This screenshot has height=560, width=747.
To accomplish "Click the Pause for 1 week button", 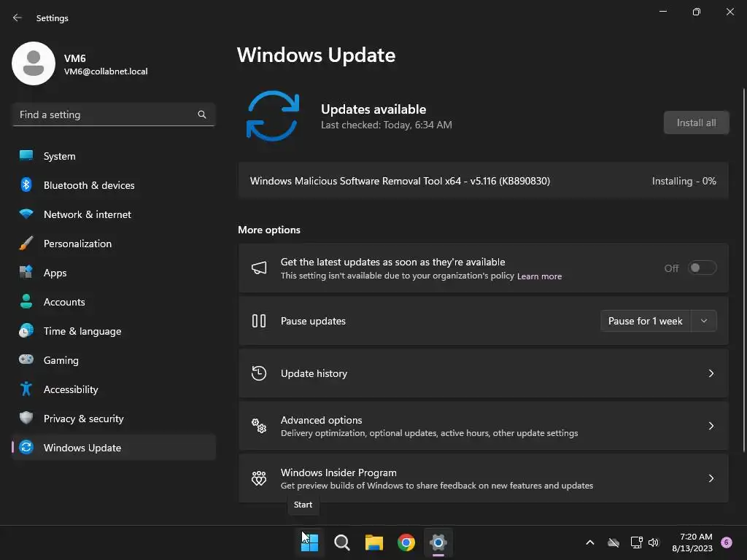I will [x=646, y=321].
